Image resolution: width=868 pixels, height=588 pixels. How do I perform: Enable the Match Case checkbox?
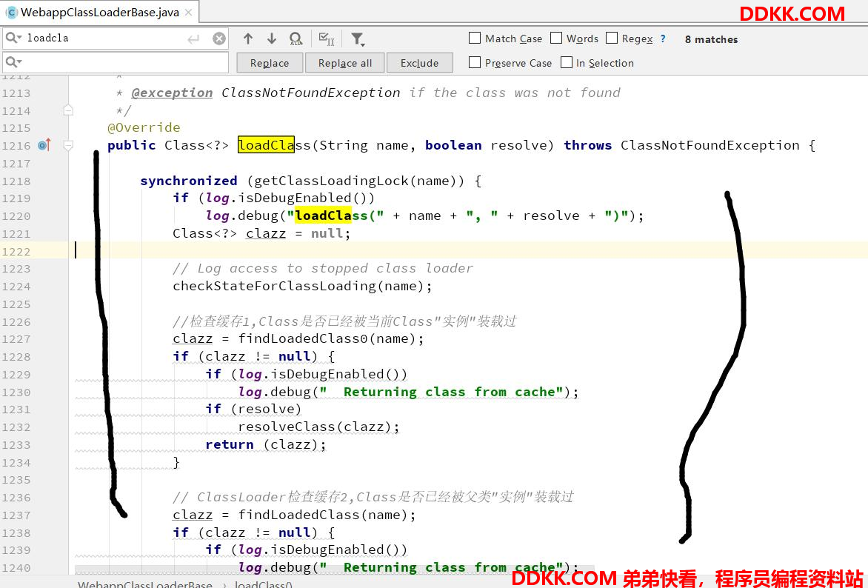tap(475, 38)
